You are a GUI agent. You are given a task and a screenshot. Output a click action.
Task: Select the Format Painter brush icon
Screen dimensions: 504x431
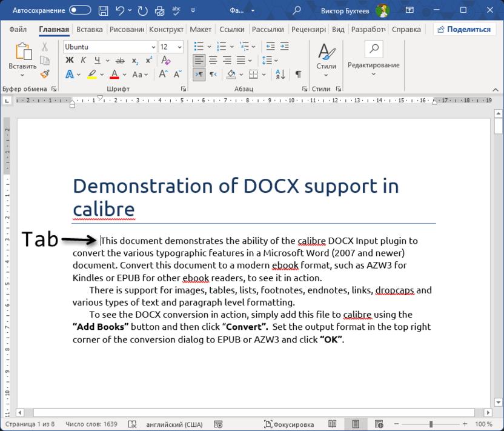click(45, 74)
